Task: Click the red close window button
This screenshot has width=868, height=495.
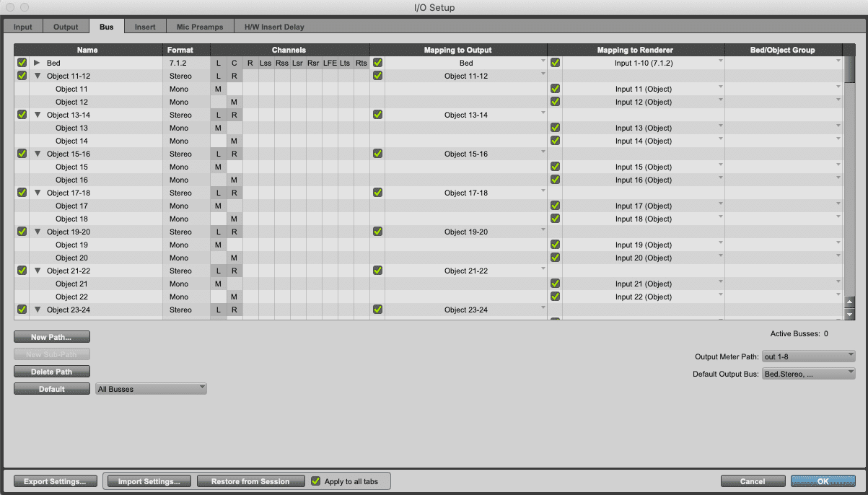Action: pos(10,7)
